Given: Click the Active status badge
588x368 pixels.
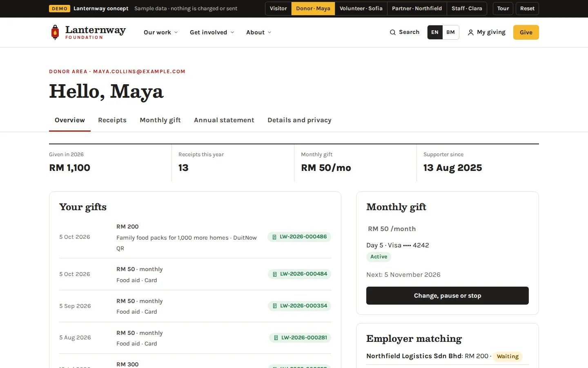Looking at the screenshot, I should (379, 257).
